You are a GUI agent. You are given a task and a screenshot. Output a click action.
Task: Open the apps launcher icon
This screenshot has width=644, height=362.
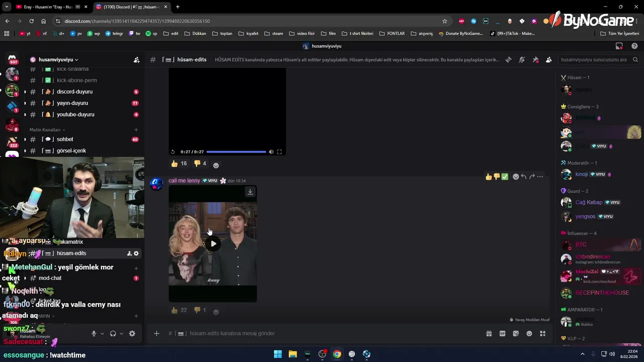542,333
